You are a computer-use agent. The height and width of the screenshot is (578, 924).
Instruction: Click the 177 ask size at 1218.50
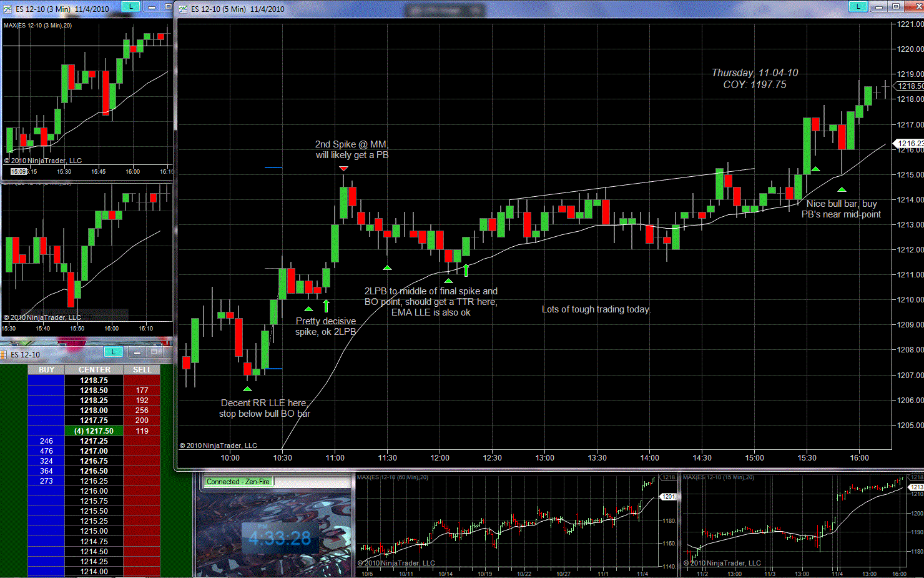[x=142, y=390]
